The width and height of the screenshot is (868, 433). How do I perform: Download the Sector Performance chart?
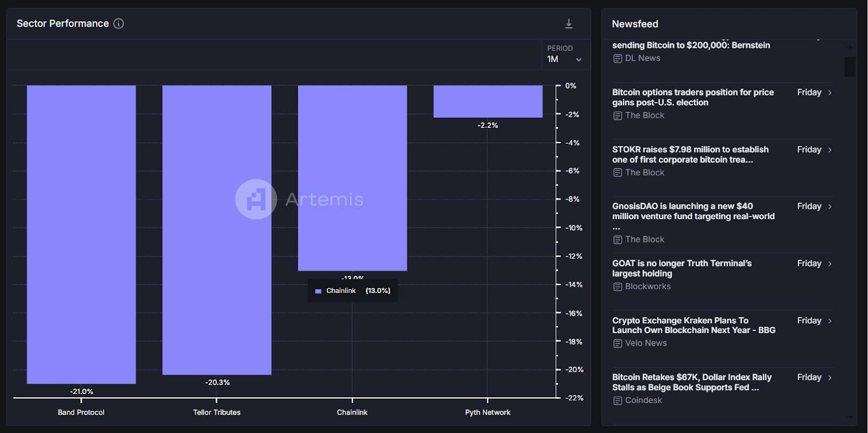click(x=569, y=23)
